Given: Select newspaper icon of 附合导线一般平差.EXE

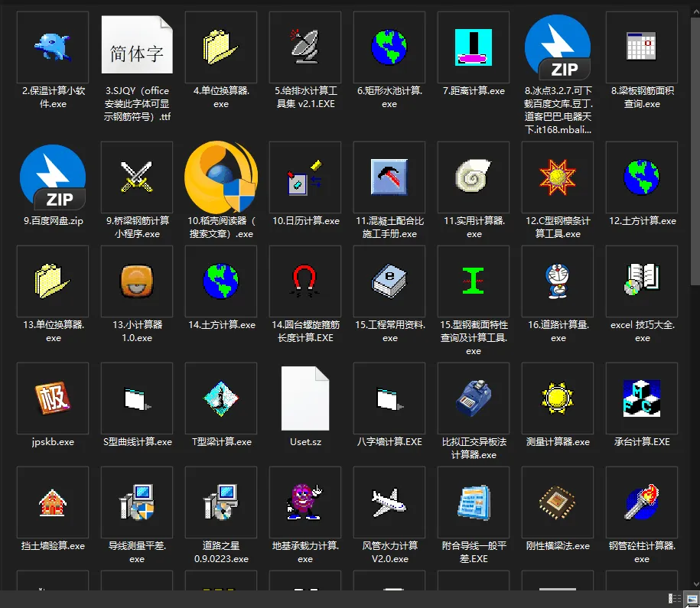Looking at the screenshot, I should pyautogui.click(x=474, y=502).
